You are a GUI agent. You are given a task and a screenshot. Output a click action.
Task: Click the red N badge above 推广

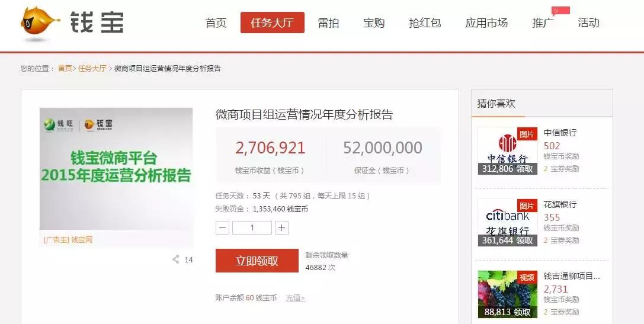pyautogui.click(x=560, y=11)
